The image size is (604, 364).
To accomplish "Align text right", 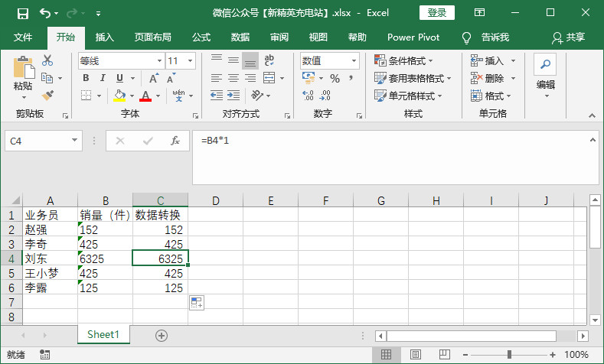I will (x=250, y=78).
